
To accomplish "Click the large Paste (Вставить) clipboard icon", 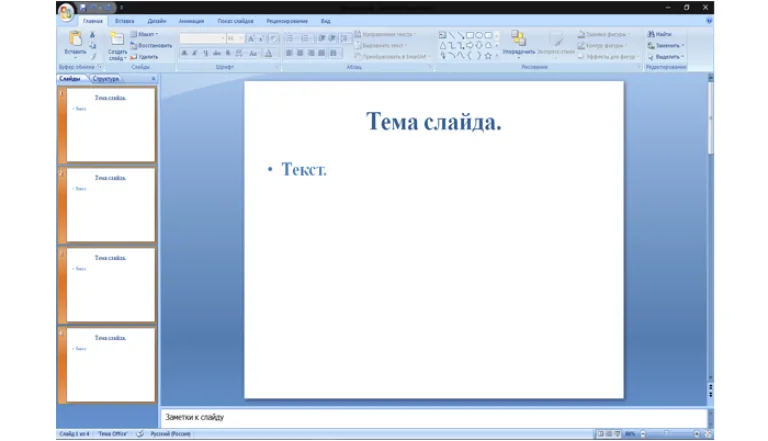I will point(75,38).
